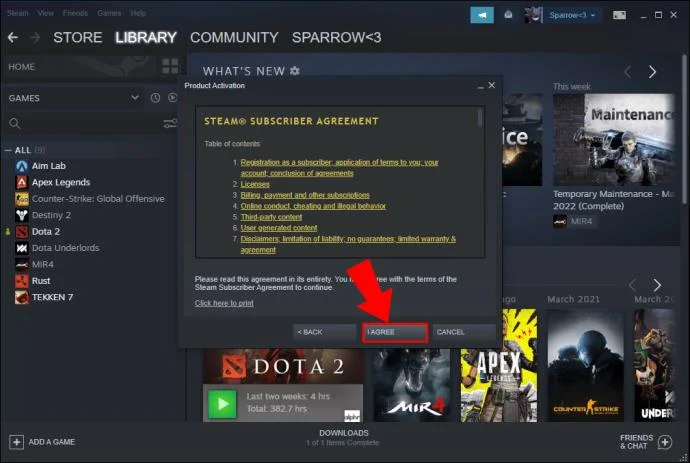The height and width of the screenshot is (463, 690).
Task: Click the agreement text scrollbar
Action: 480,118
